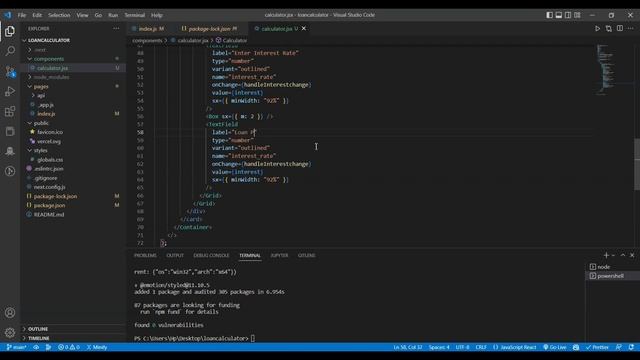Open the File menu
Viewport: 640px width, 360px height.
(x=22, y=15)
